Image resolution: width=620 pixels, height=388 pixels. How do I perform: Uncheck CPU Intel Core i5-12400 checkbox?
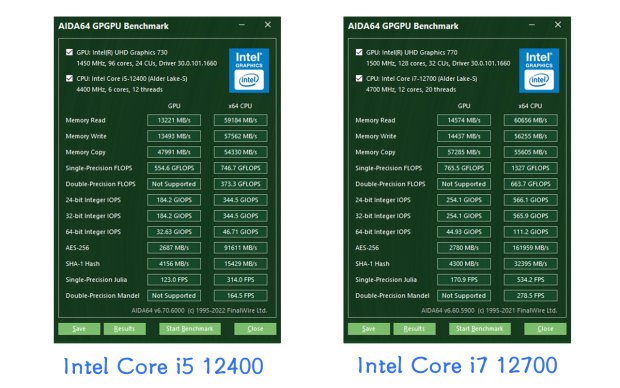pos(70,78)
